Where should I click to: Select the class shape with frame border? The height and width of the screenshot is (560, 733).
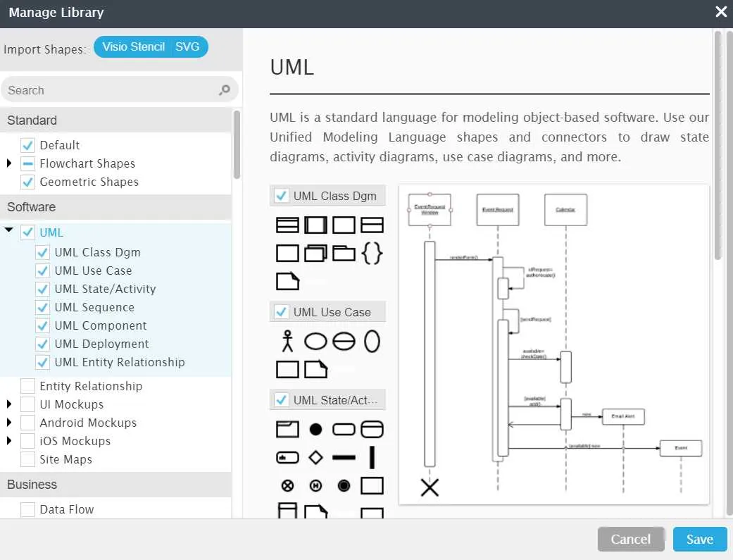pos(315,225)
